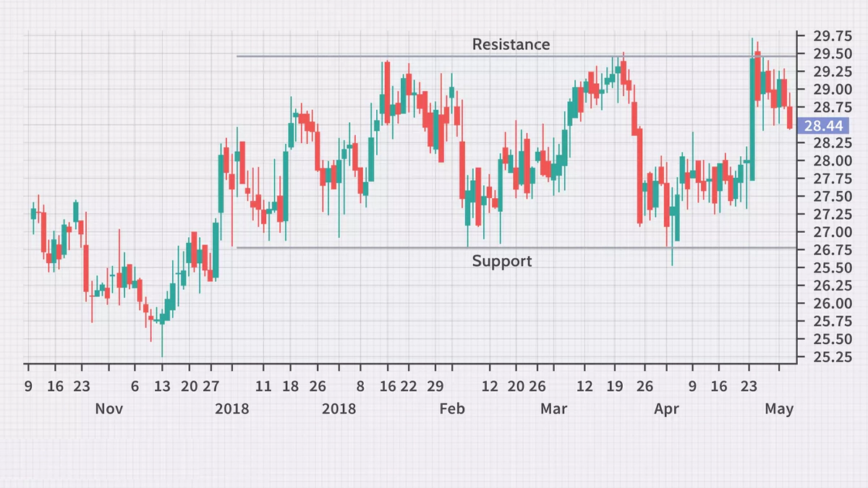This screenshot has height=488, width=868.
Task: Click the lowest candle wick in mid December
Action: pyautogui.click(x=162, y=343)
